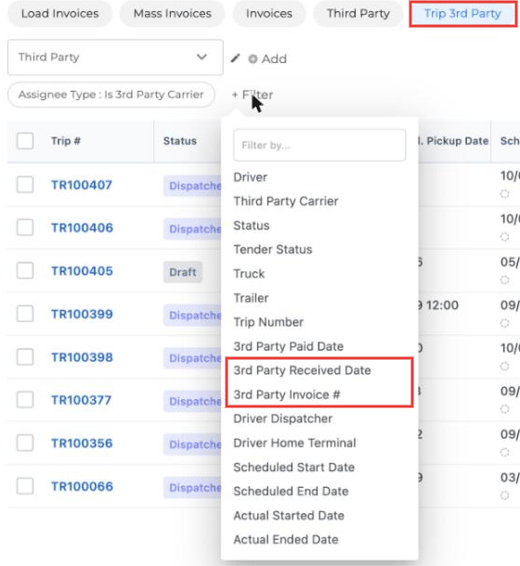
Task: Choose 3rd Party Paid Date filter
Action: [288, 347]
